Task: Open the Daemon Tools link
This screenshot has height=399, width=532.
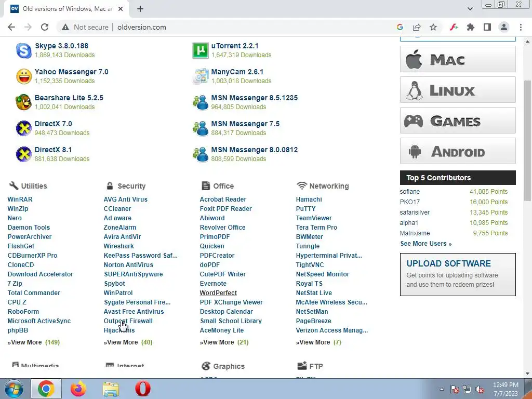Action: pos(29,228)
